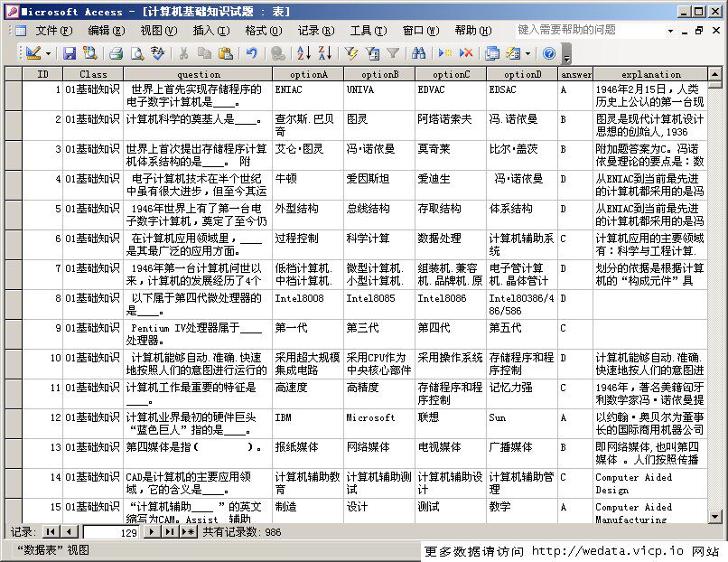This screenshot has width=728, height=562.
Task: Toggle Apply Filter funnel icon
Action: (393, 53)
